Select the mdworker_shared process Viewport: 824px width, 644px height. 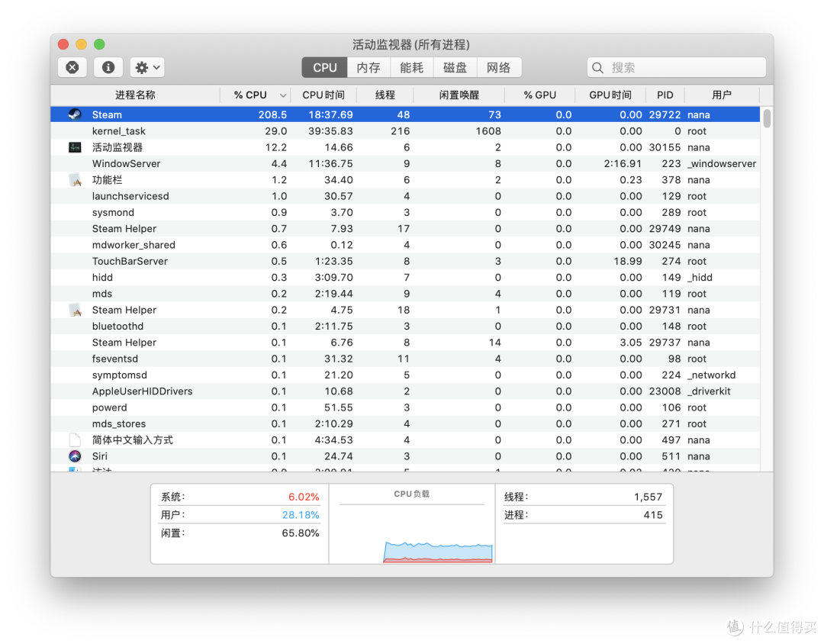coord(405,245)
